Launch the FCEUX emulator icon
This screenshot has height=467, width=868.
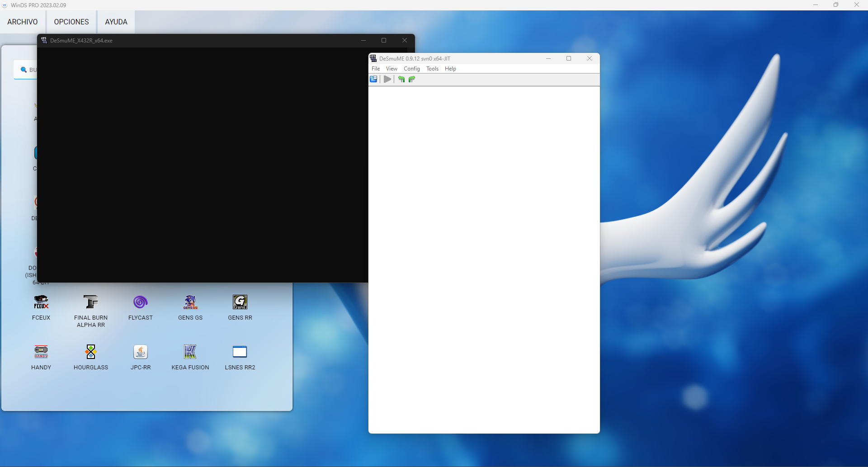[41, 302]
